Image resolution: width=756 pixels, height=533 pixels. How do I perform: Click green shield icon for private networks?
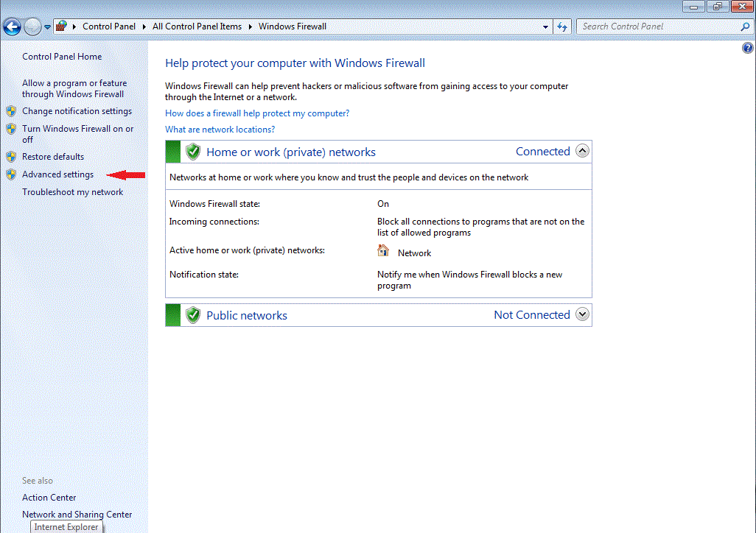[193, 152]
